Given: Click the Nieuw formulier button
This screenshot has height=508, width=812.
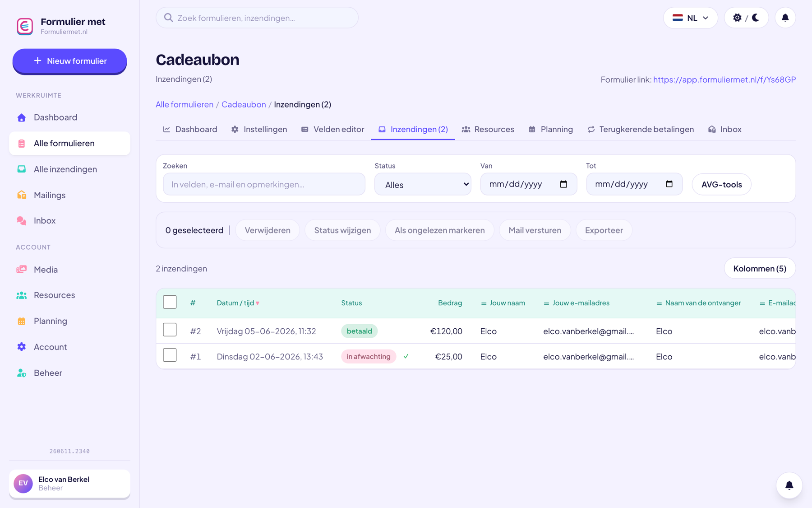Looking at the screenshot, I should (x=69, y=61).
